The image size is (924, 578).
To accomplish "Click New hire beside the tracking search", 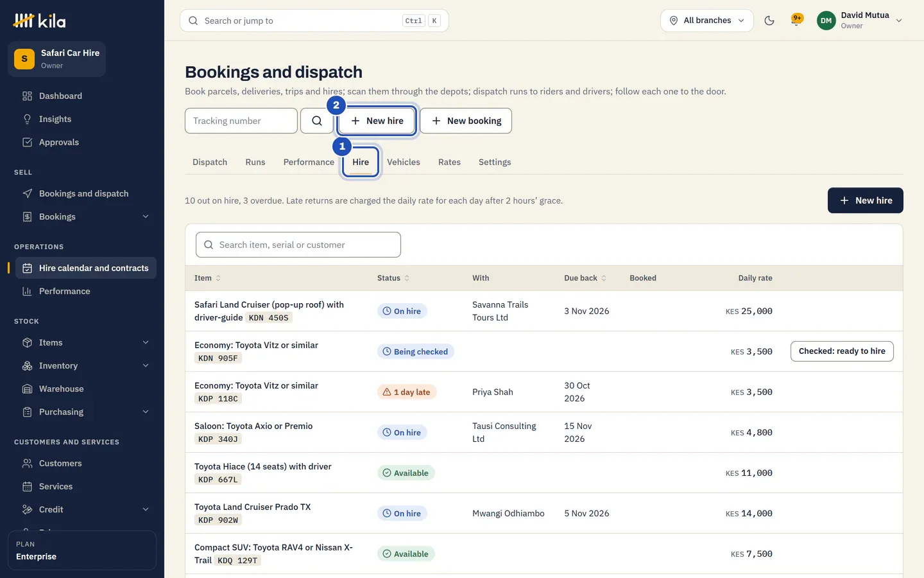I will coord(377,121).
